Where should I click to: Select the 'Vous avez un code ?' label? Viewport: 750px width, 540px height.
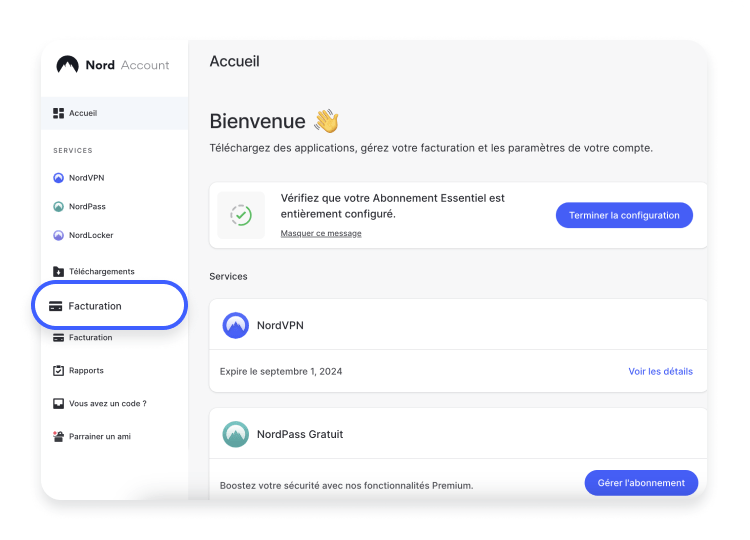point(108,404)
